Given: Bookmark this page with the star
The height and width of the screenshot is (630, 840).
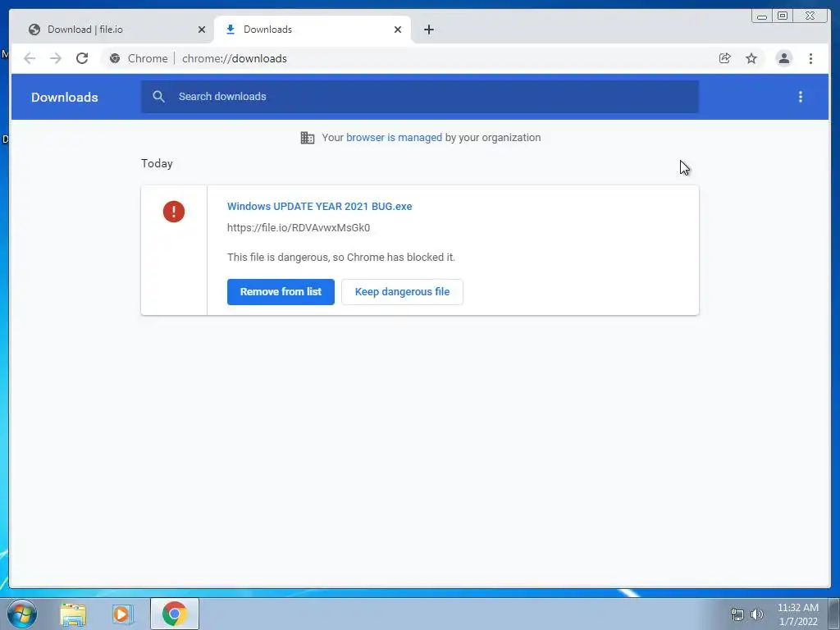Looking at the screenshot, I should coord(751,58).
